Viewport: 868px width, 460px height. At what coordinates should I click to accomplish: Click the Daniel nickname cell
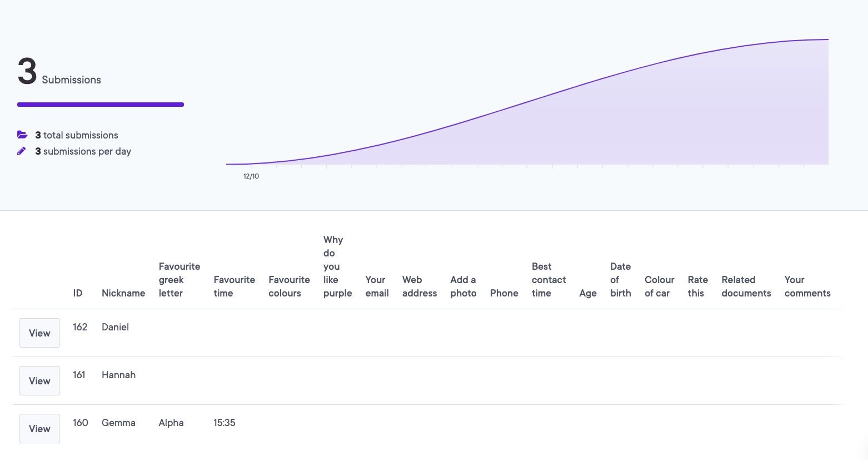pyautogui.click(x=115, y=327)
